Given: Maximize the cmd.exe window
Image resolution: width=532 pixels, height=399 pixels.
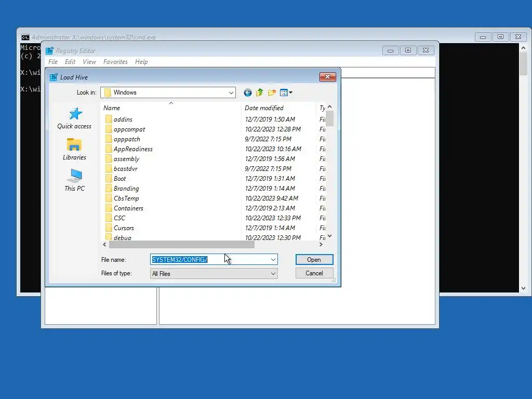Looking at the screenshot, I should (x=500, y=37).
